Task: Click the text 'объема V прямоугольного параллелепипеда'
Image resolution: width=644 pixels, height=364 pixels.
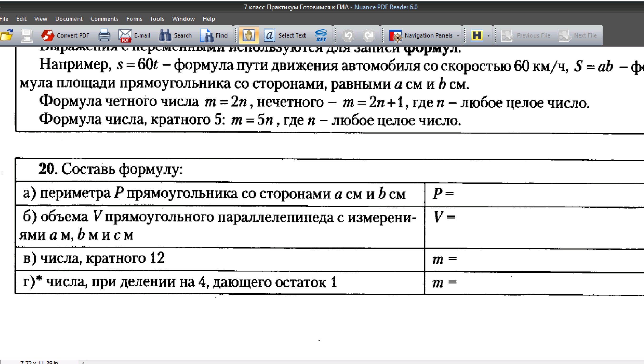Action: point(187,217)
